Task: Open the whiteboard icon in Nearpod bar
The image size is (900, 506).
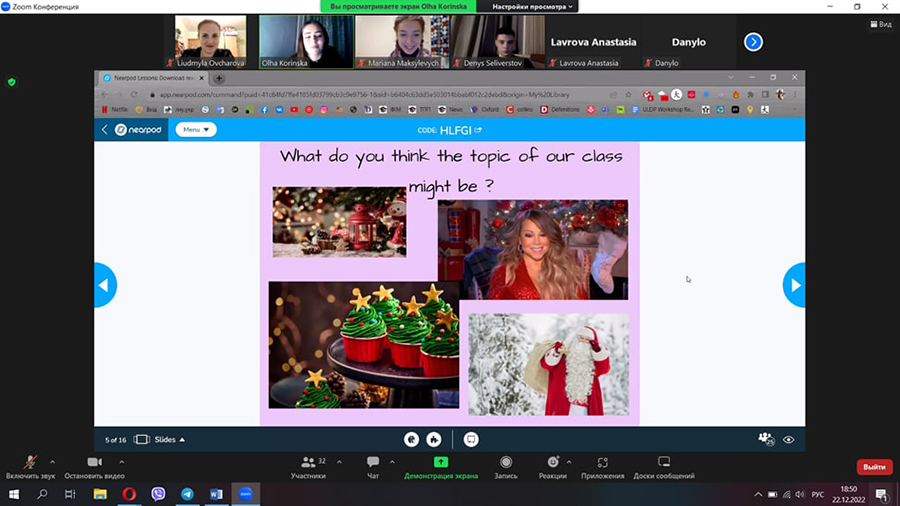Action: (x=471, y=439)
